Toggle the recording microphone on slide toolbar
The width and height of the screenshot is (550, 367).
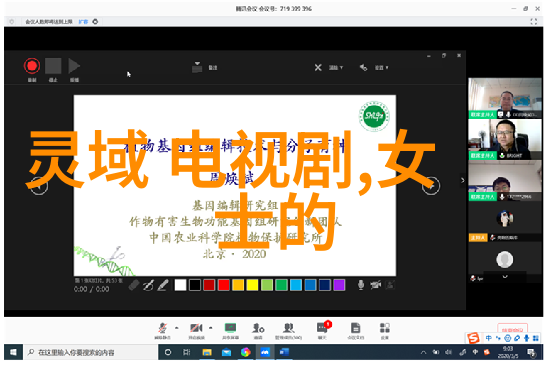[361, 285]
